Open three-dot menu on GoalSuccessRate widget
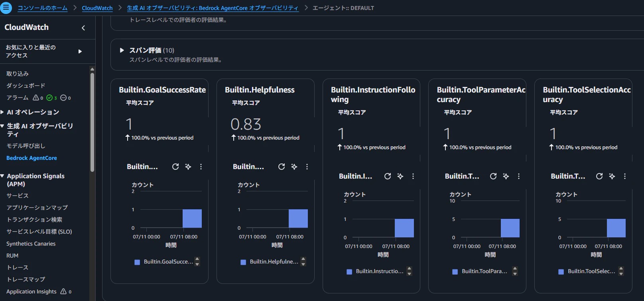 (201, 167)
